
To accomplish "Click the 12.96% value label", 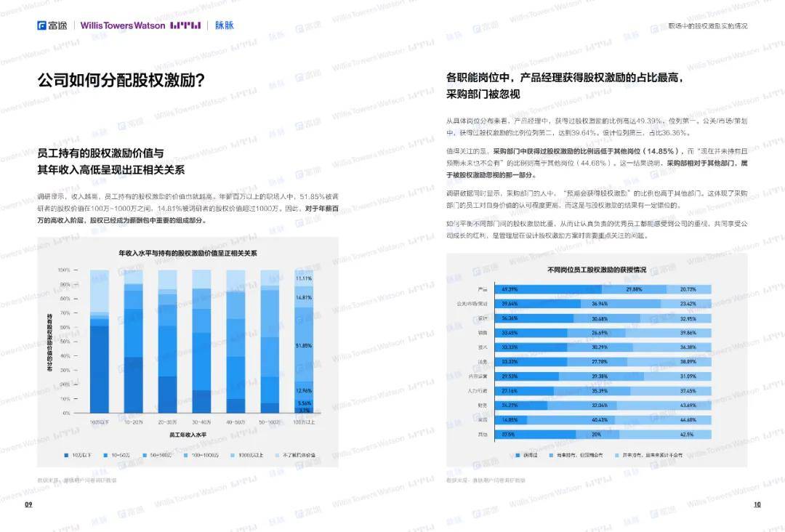I will [x=304, y=391].
